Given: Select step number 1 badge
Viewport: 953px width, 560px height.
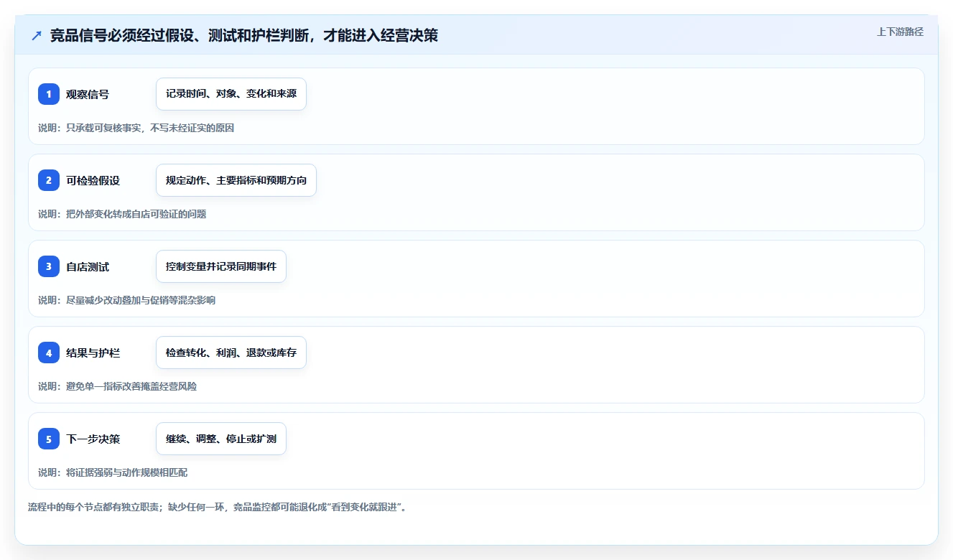Looking at the screenshot, I should pos(49,94).
